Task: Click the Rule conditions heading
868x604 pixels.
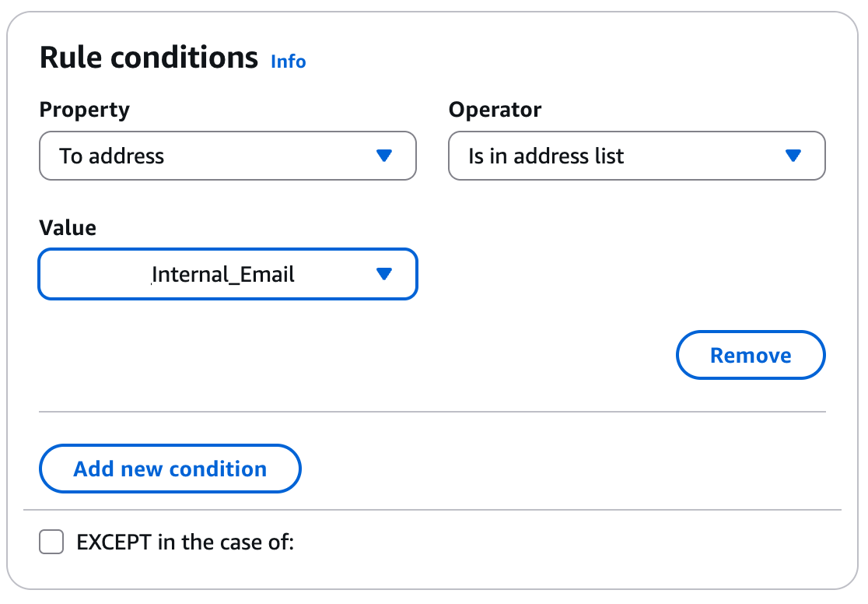Action: [x=149, y=58]
